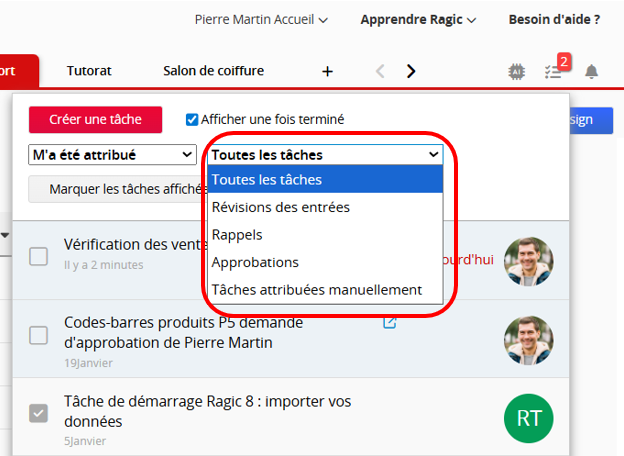Select 'Révisions des entrées' from the list
This screenshot has height=456, width=624.
click(x=280, y=207)
